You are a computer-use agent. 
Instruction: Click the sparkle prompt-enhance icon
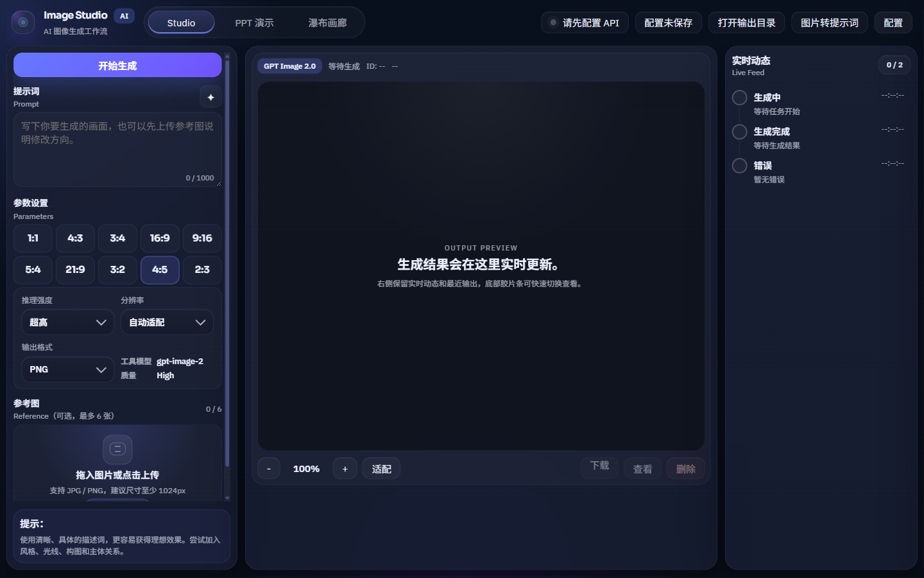pos(210,97)
